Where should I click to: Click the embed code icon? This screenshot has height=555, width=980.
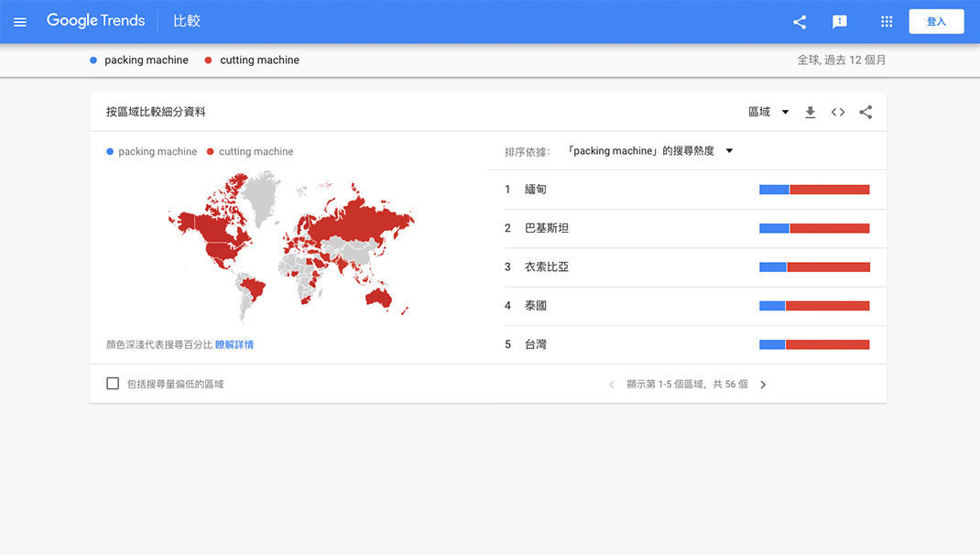838,113
